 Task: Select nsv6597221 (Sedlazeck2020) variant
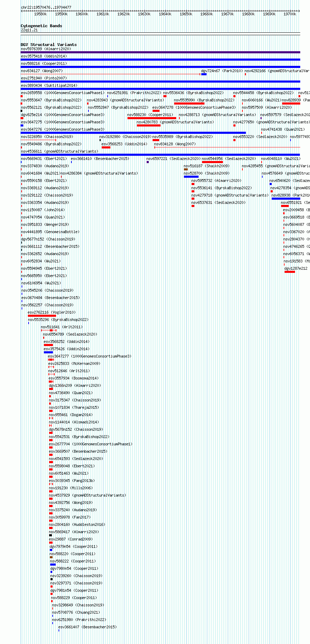[x=173, y=159]
